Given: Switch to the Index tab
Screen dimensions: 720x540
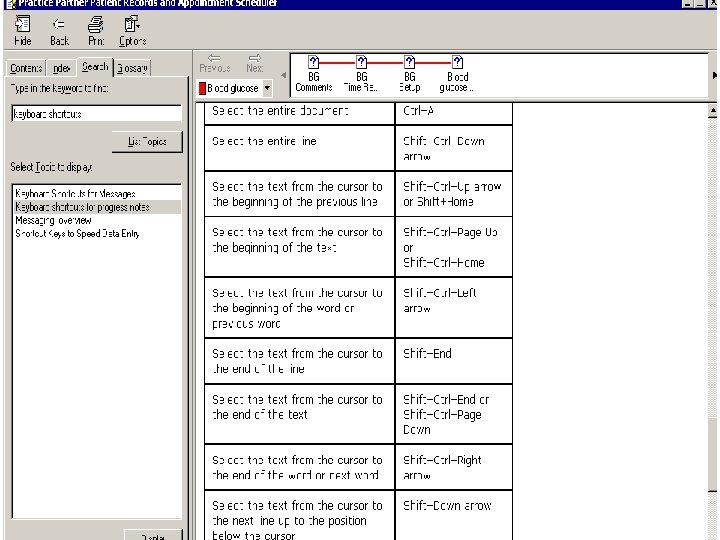Looking at the screenshot, I should [x=61, y=68].
